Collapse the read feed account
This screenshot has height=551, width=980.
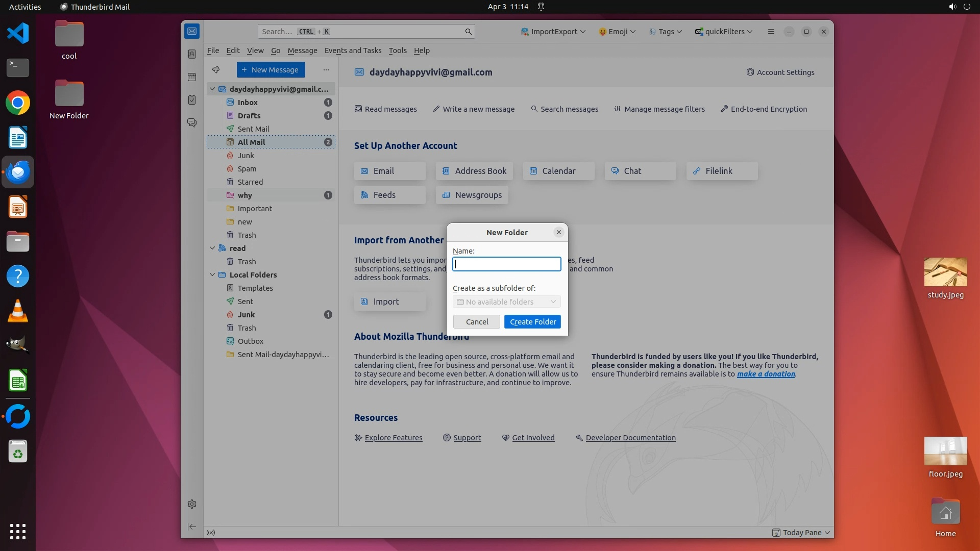coord(212,248)
